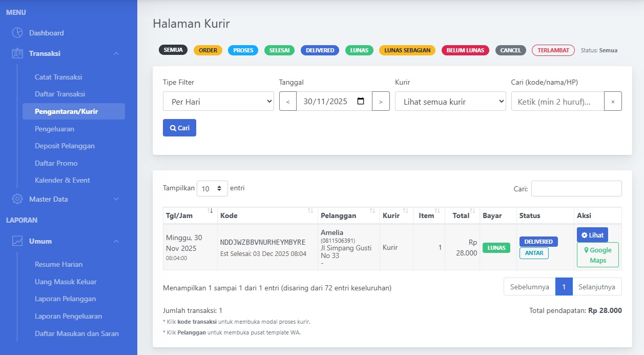Click the Umum chart icon
Image resolution: width=644 pixels, height=355 pixels.
coord(17,241)
